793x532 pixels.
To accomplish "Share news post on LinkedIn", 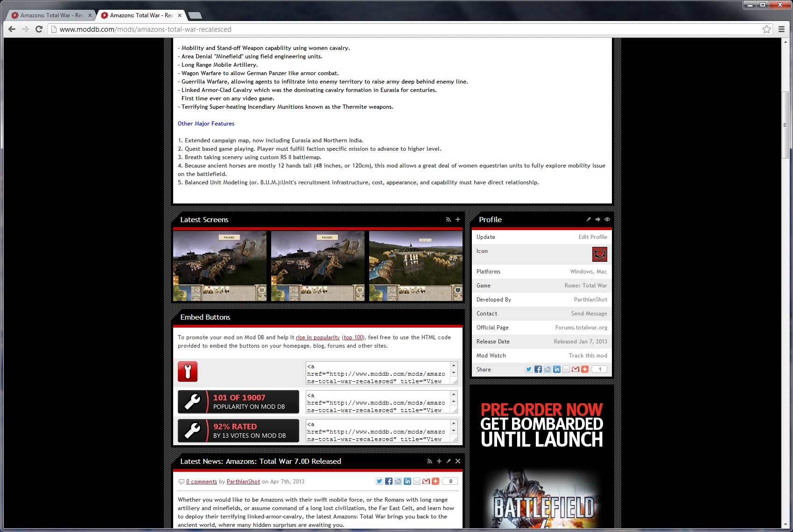I will pos(407,481).
